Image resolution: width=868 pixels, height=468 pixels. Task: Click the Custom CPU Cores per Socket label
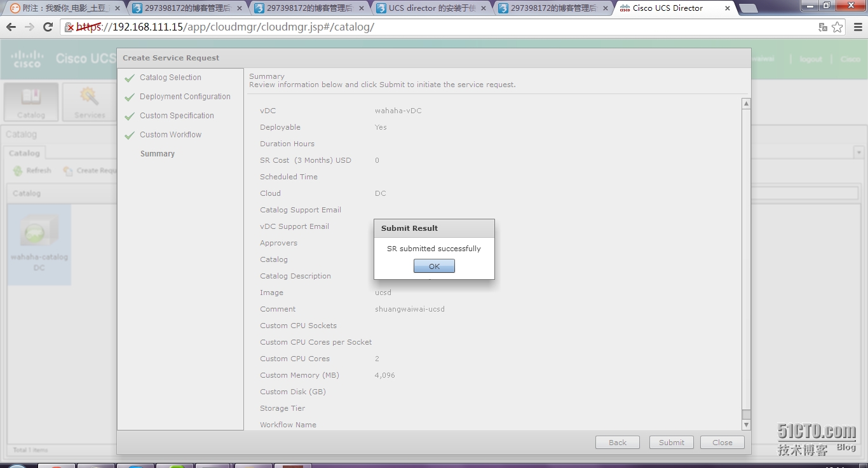point(316,342)
